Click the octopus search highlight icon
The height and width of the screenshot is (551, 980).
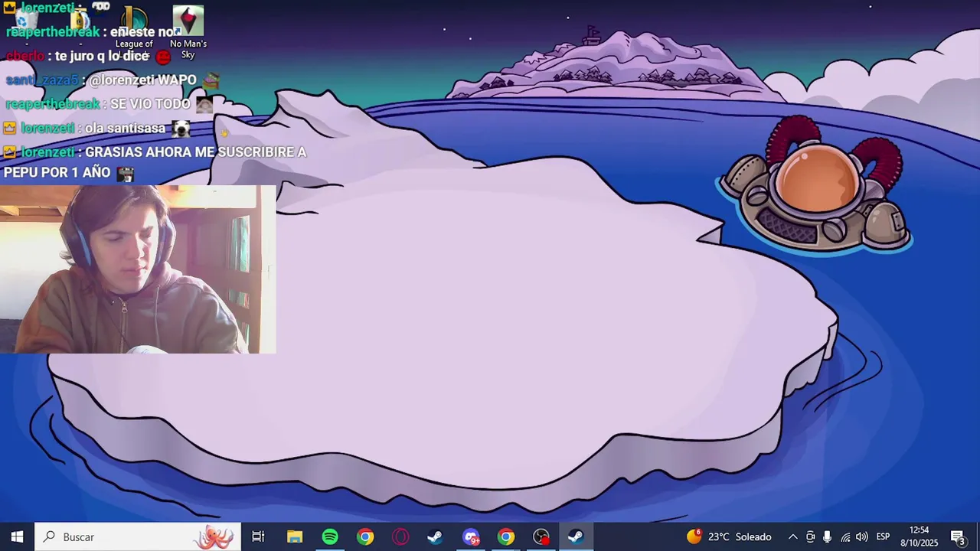click(214, 536)
